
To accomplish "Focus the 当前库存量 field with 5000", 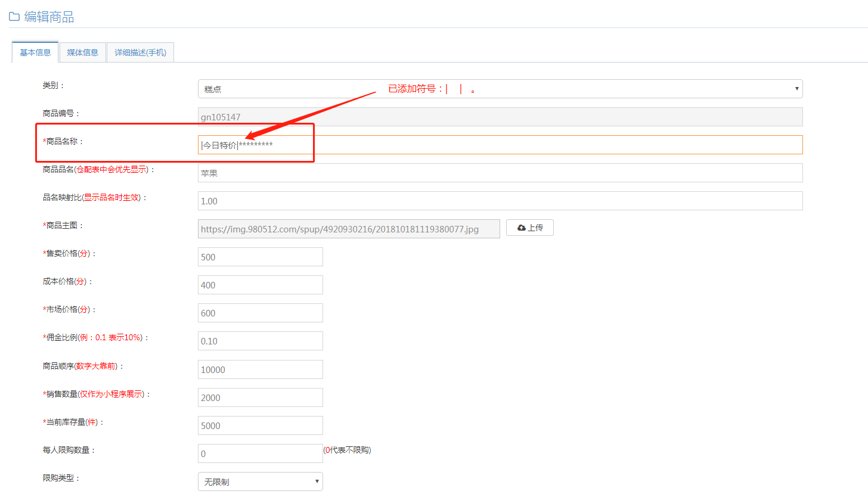I will (x=261, y=425).
